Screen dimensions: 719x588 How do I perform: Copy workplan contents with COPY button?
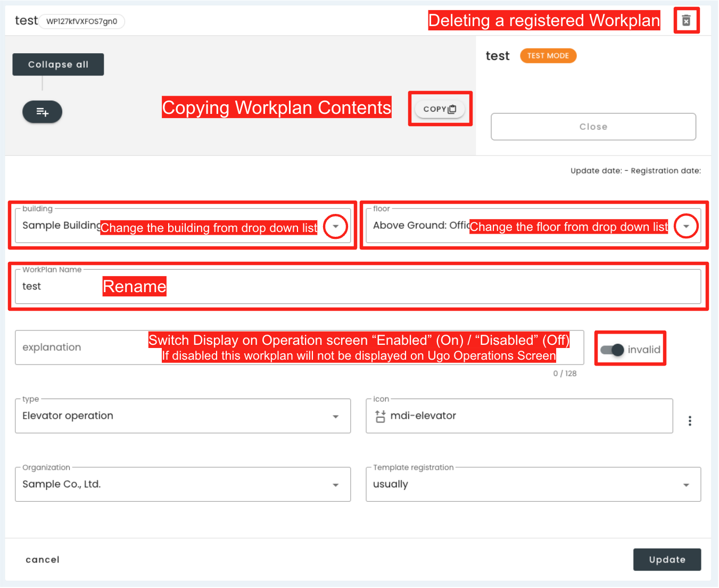coord(440,109)
